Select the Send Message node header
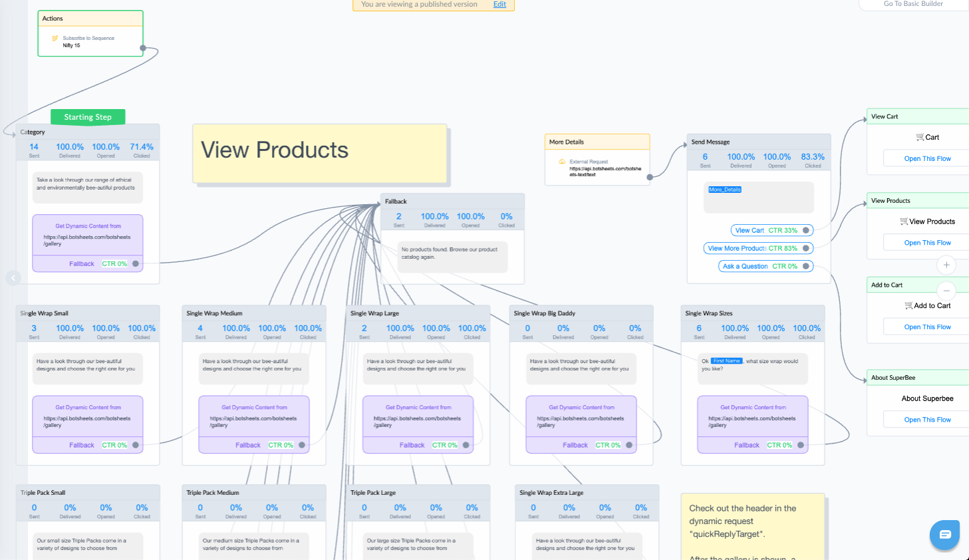 point(759,142)
